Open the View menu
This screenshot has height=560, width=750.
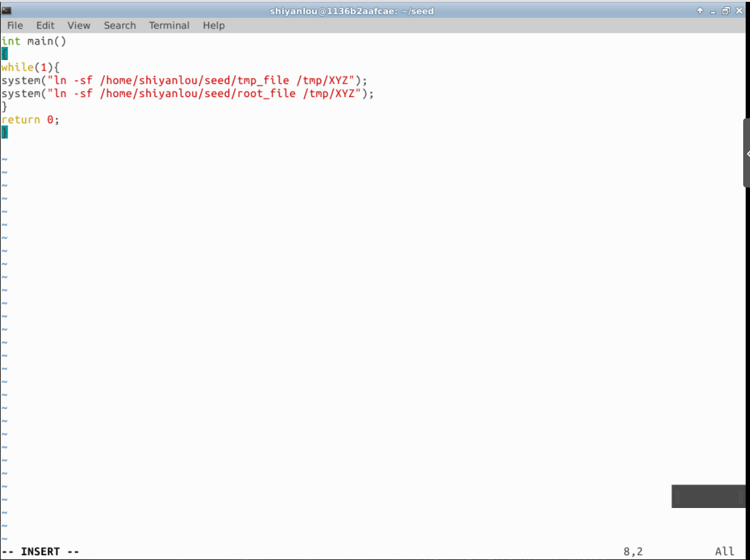coord(79,25)
